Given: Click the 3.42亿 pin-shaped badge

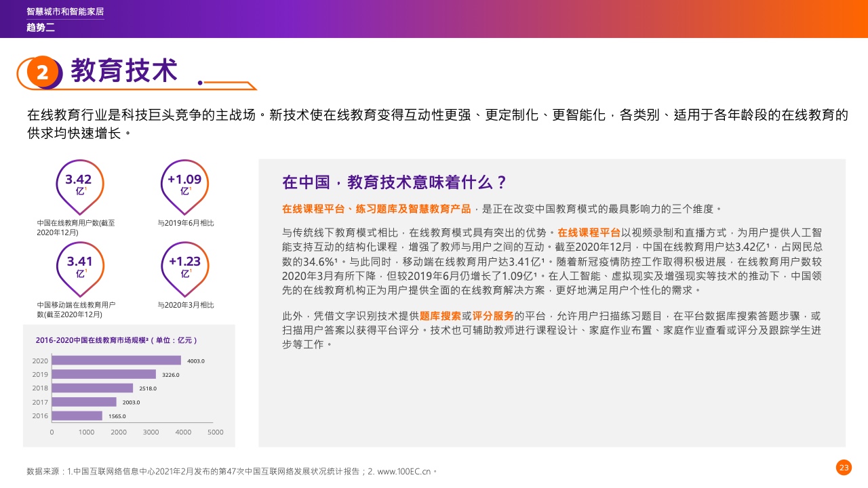Looking at the screenshot, I should pyautogui.click(x=80, y=184).
